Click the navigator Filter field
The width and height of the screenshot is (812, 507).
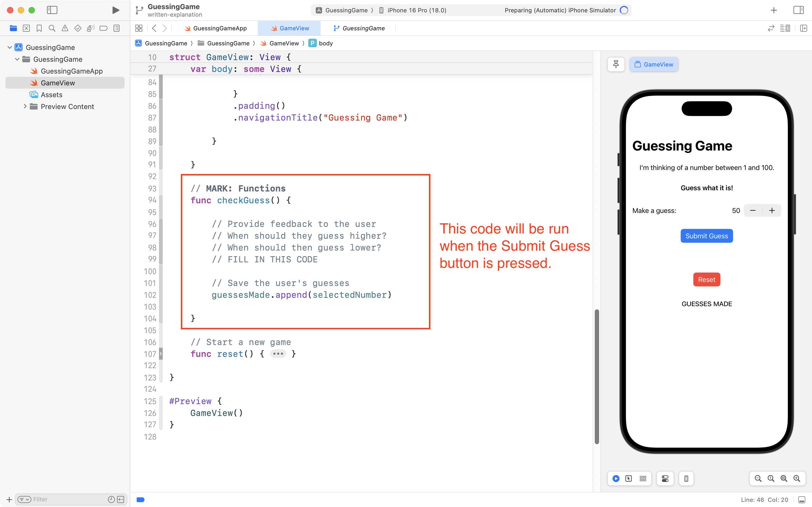tap(67, 499)
